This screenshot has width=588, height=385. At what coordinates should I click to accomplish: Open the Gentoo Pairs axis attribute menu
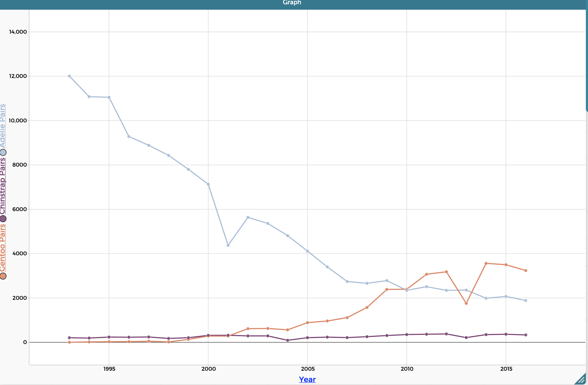pyautogui.click(x=3, y=248)
